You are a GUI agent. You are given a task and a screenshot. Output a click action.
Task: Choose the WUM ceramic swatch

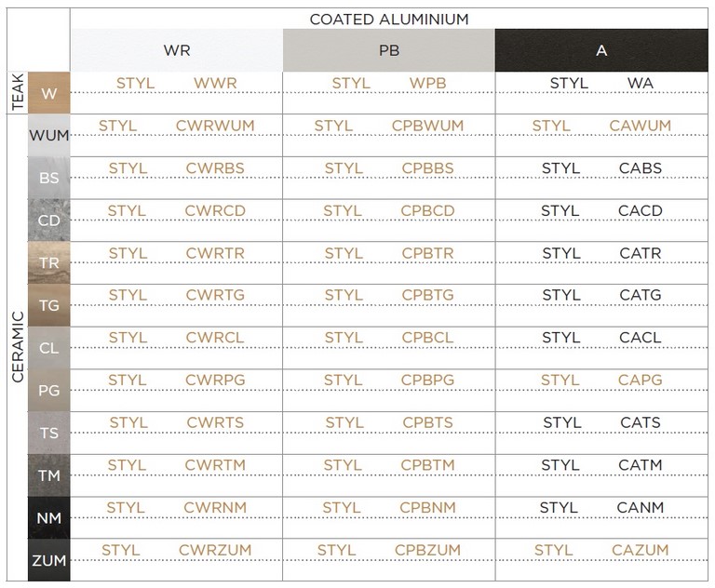pyautogui.click(x=48, y=136)
